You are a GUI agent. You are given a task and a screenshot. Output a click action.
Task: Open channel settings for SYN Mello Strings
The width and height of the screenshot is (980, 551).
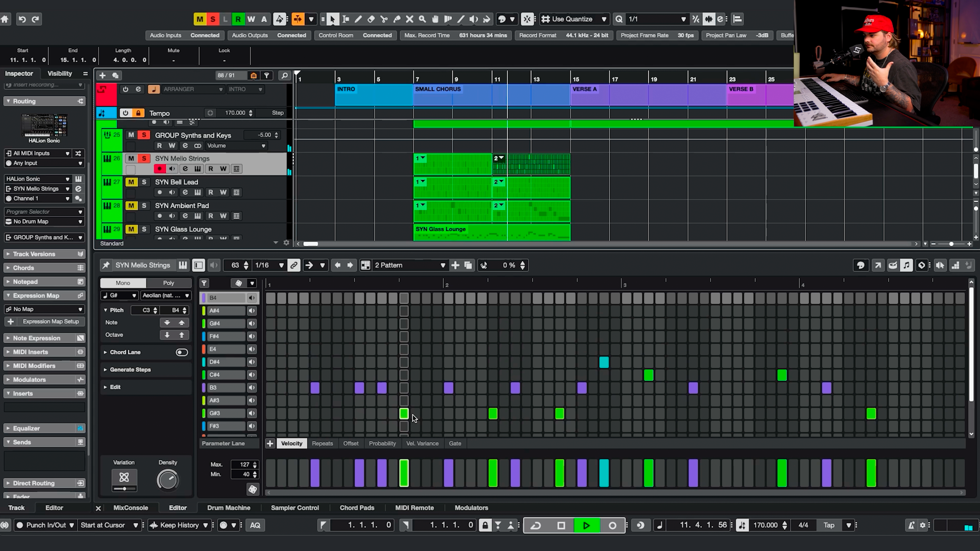point(185,168)
